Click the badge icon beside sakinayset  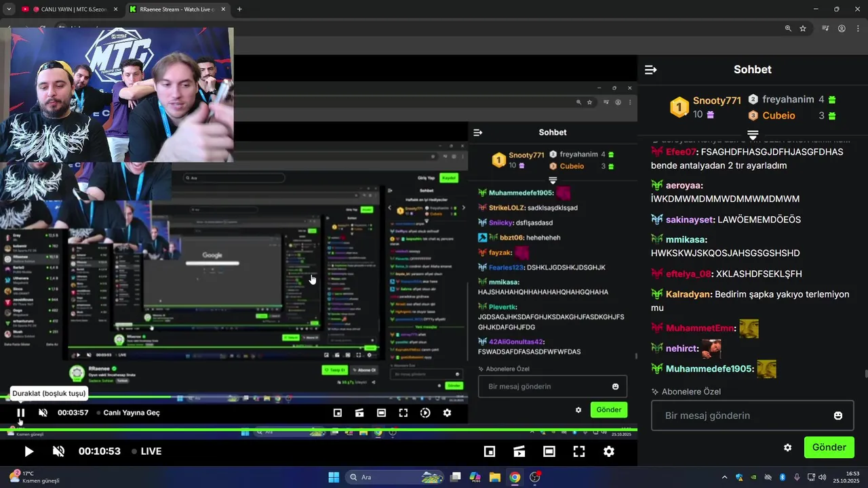(656, 220)
